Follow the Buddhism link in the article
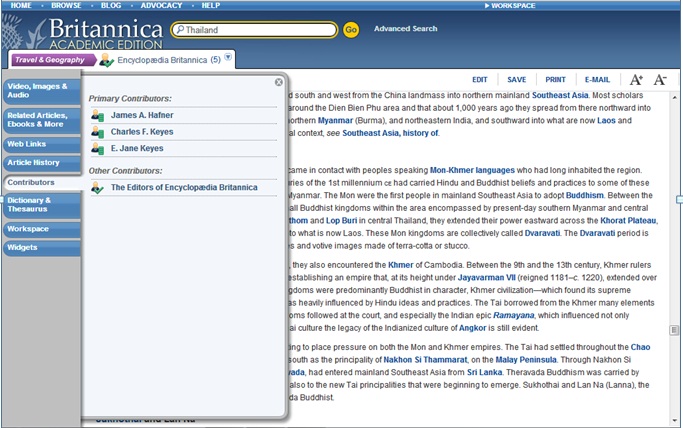 (585, 195)
